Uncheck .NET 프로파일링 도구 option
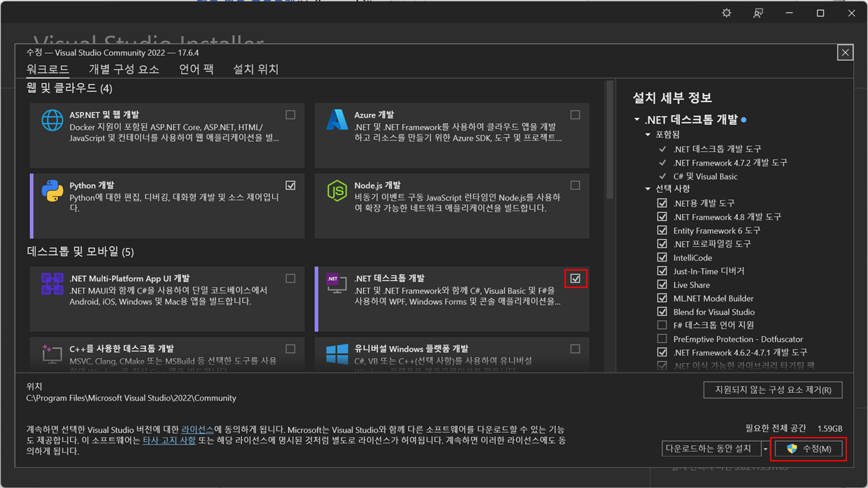This screenshot has width=868, height=488. 662,243
